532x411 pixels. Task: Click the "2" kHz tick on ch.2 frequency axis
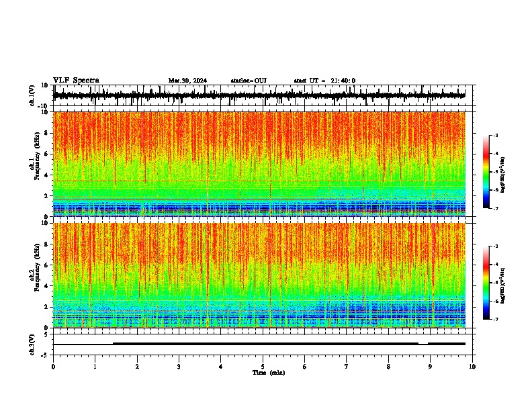point(46,307)
